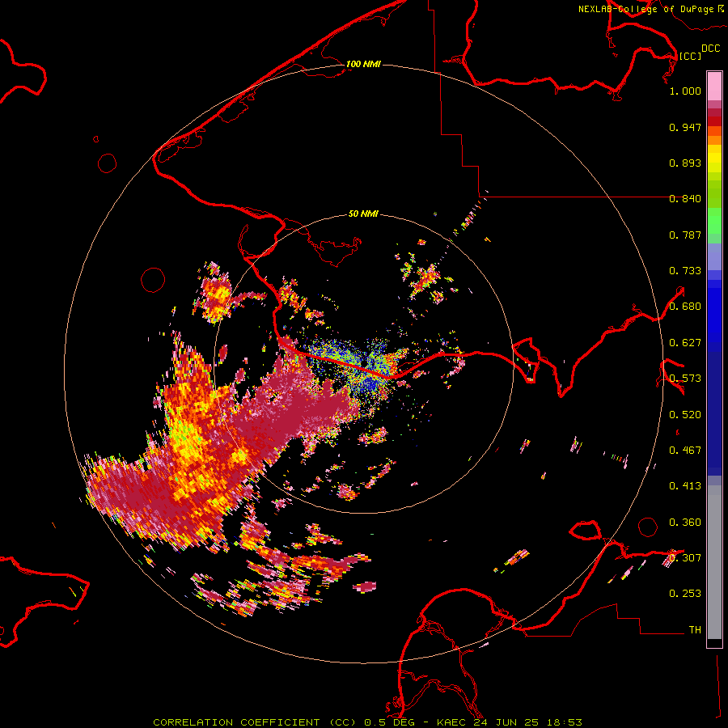Click the 1.000 color scale value
728x728 pixels.
point(685,91)
